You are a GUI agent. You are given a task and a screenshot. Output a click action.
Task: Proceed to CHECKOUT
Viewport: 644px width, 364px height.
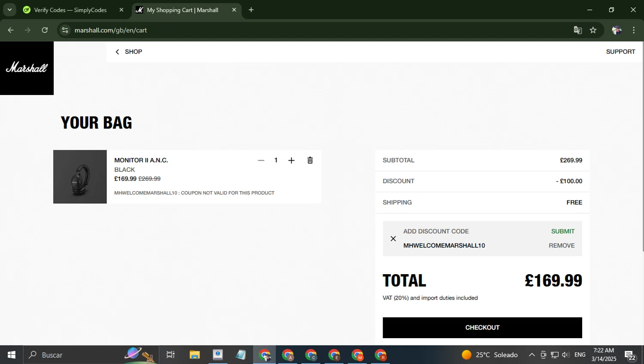(482, 327)
